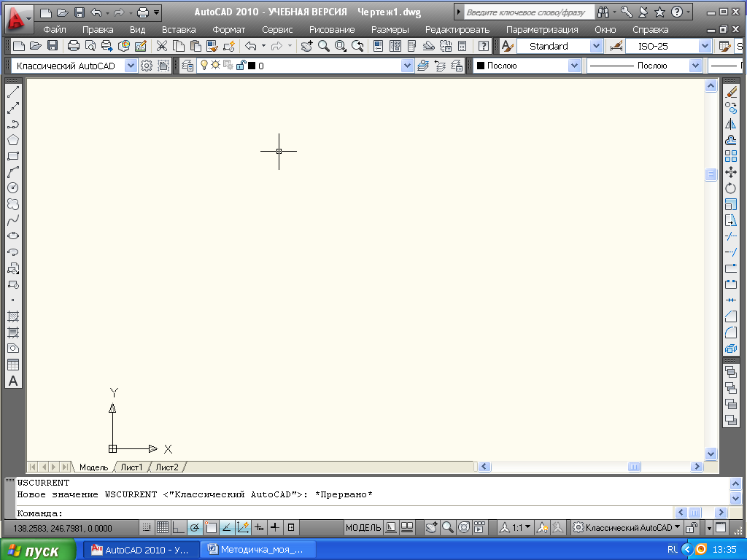Select the Array tool

point(731,156)
